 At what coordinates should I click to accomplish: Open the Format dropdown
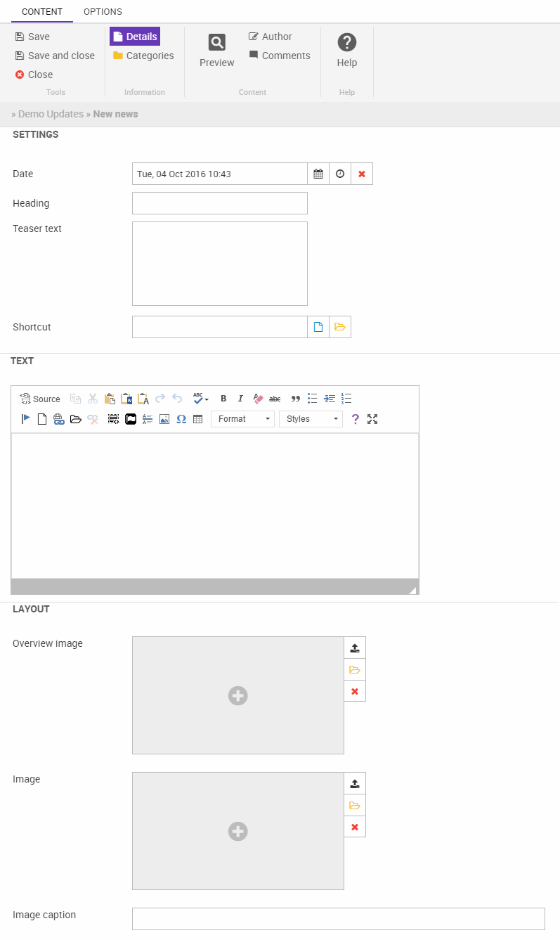[242, 419]
